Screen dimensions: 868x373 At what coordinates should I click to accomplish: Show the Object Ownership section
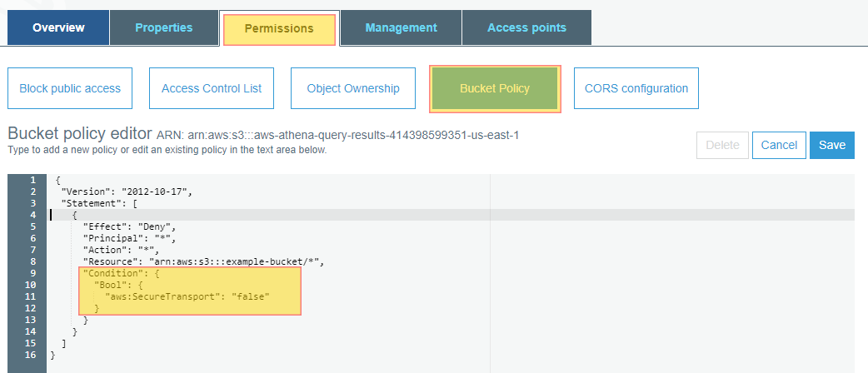coord(353,88)
